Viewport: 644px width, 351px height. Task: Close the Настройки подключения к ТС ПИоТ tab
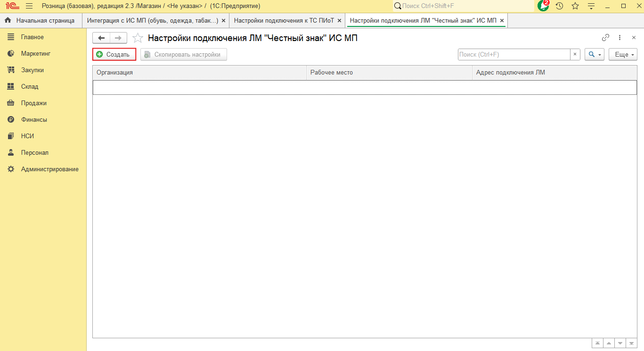[339, 21]
